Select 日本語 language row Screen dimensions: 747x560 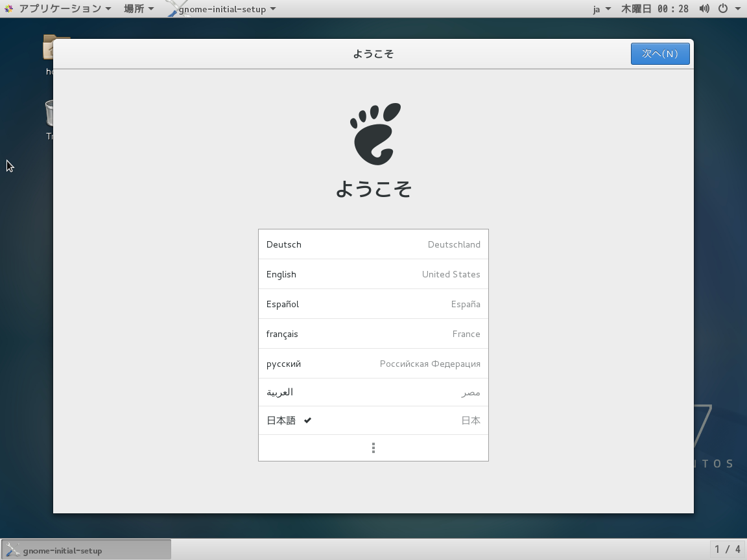point(373,421)
